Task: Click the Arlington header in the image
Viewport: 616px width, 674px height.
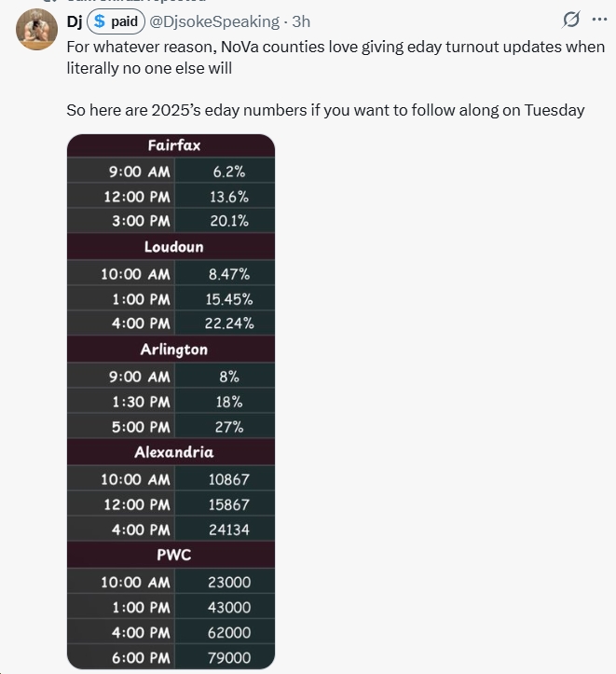Action: pyautogui.click(x=173, y=350)
